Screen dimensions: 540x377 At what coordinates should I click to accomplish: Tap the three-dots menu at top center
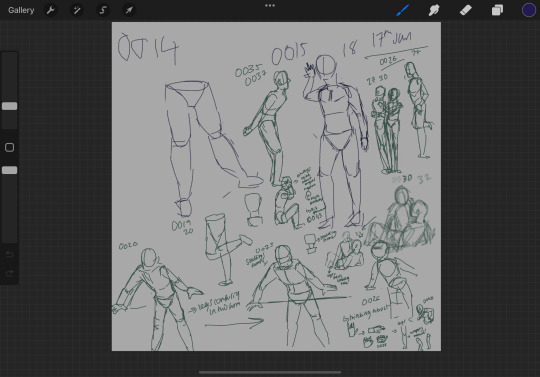pyautogui.click(x=270, y=6)
